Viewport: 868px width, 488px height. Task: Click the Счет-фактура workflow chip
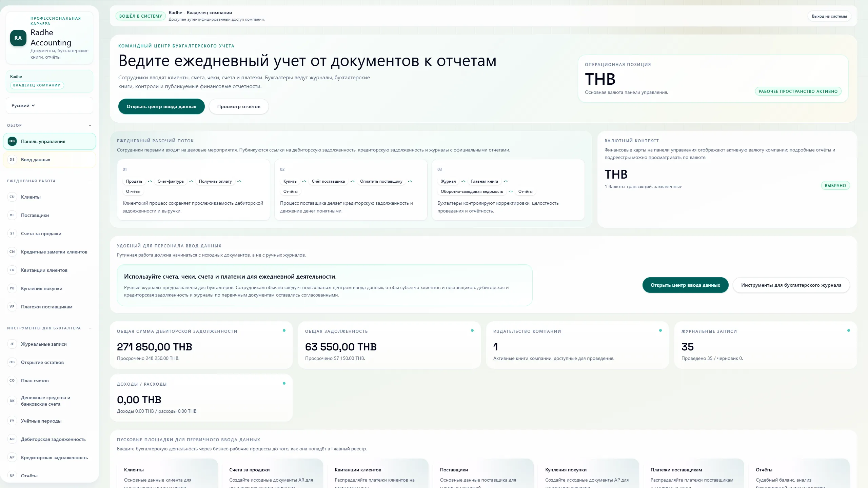[171, 181]
